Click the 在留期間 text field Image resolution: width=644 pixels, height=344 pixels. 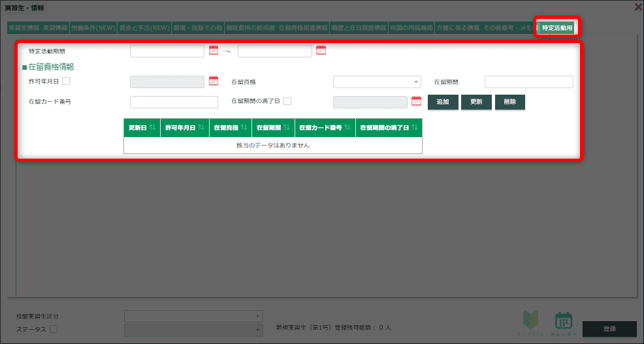click(528, 82)
